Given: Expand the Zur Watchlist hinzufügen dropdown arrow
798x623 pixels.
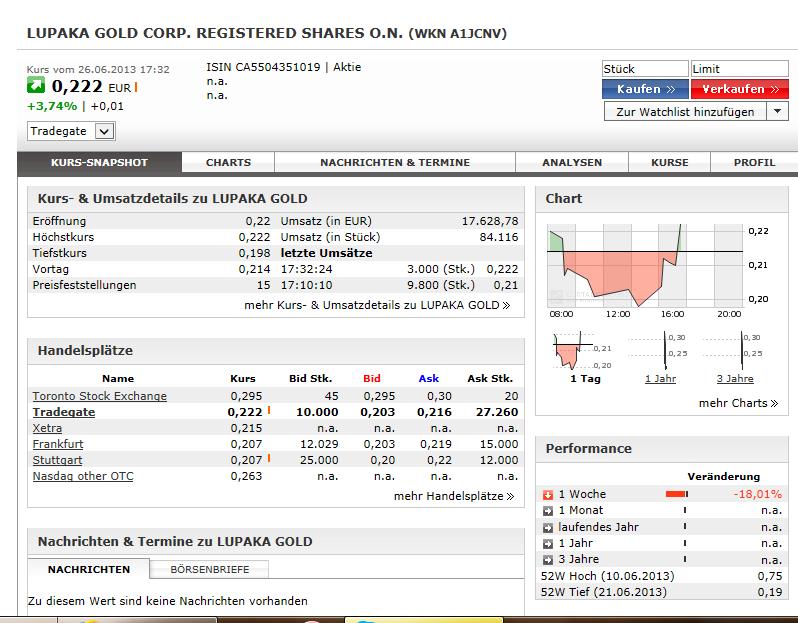Looking at the screenshot, I should pyautogui.click(x=777, y=112).
